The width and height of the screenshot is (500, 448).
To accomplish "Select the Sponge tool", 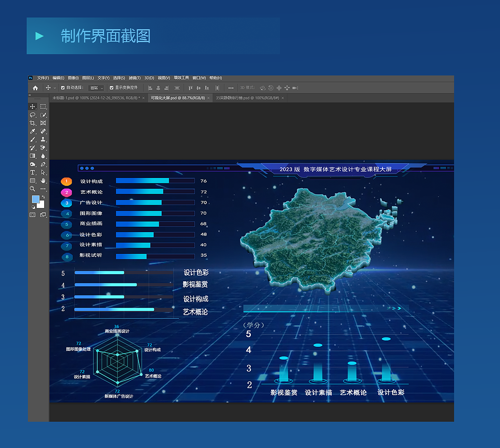I will coord(32,164).
